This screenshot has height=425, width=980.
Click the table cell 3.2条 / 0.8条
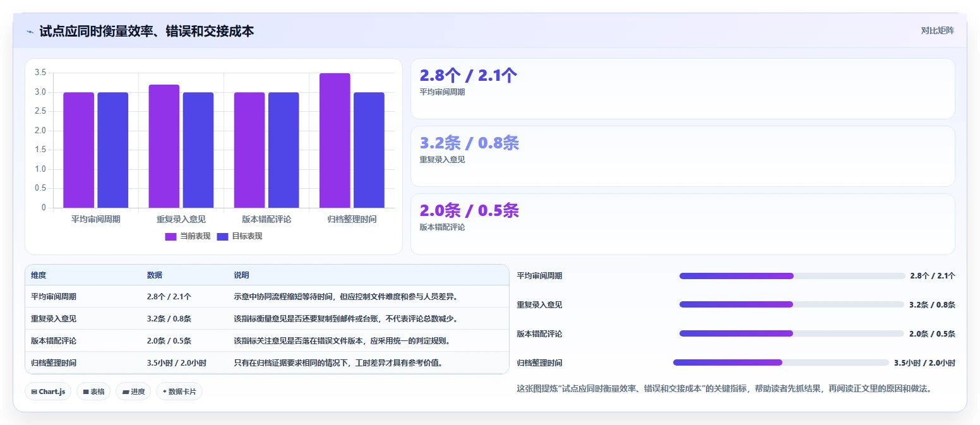pyautogui.click(x=169, y=318)
